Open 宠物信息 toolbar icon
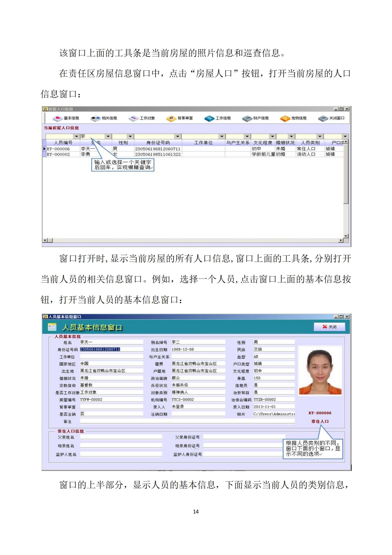 point(293,118)
